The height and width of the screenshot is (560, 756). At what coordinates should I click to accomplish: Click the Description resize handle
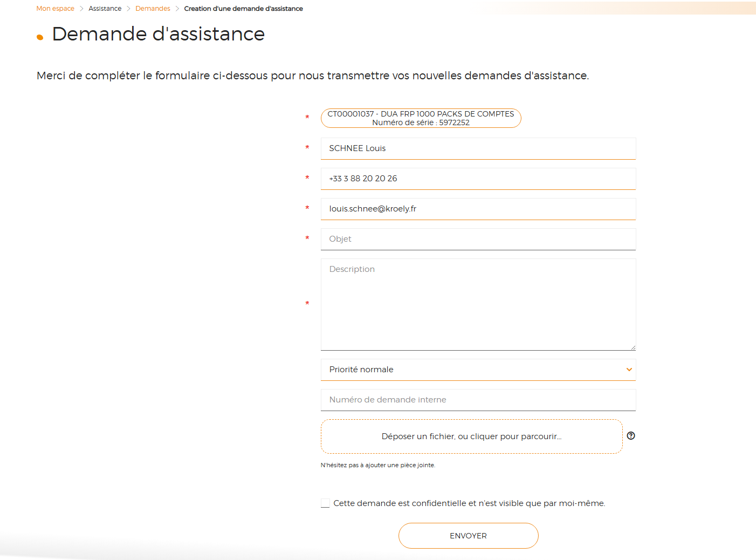tap(633, 347)
